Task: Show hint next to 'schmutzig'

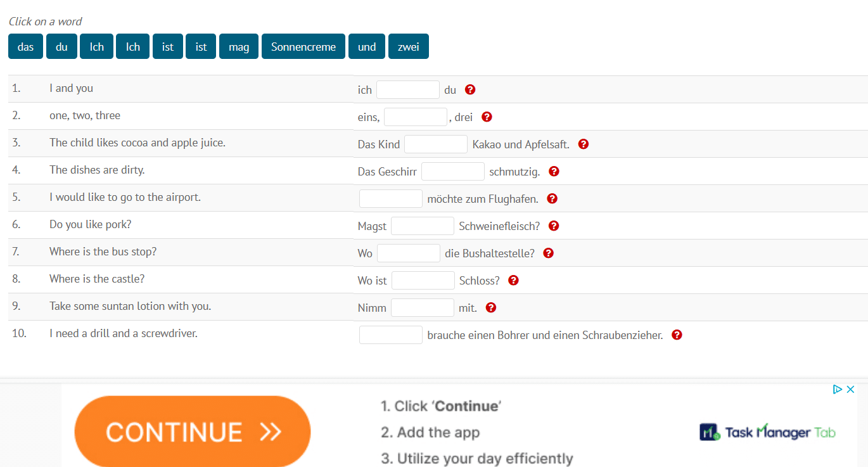Action: 554,172
